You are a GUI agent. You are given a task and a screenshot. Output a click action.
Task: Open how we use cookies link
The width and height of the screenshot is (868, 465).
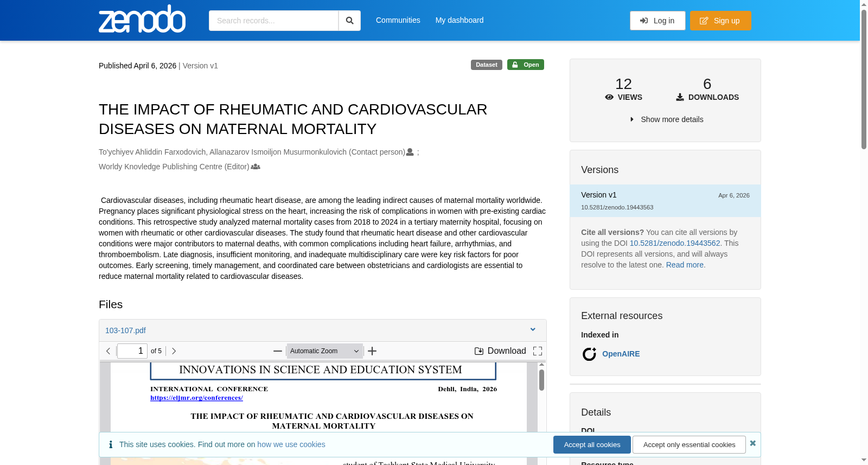click(x=291, y=444)
